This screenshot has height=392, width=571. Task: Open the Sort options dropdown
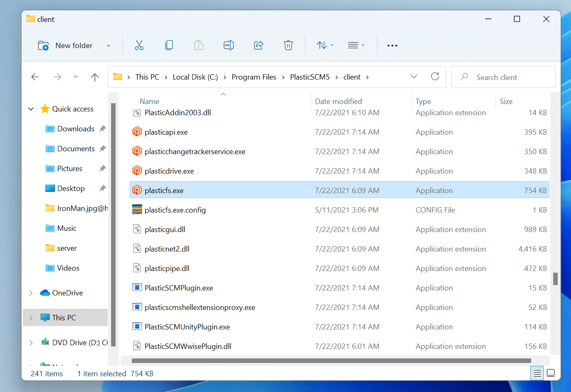coord(324,45)
